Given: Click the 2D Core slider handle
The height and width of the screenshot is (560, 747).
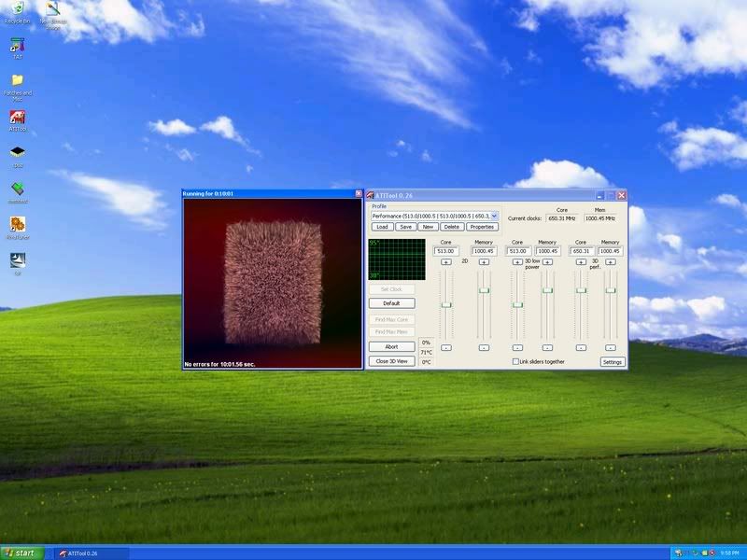Looking at the screenshot, I should click(x=446, y=305).
